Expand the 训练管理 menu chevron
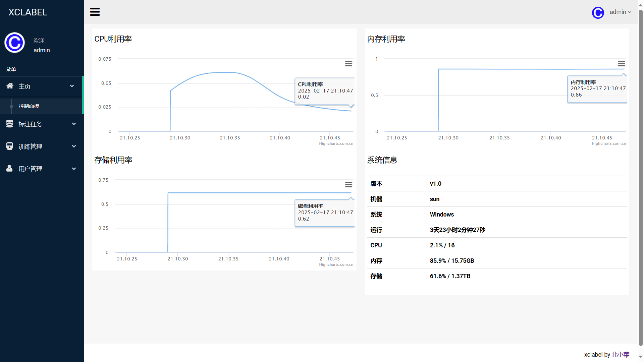This screenshot has height=362, width=644. pyautogui.click(x=74, y=146)
